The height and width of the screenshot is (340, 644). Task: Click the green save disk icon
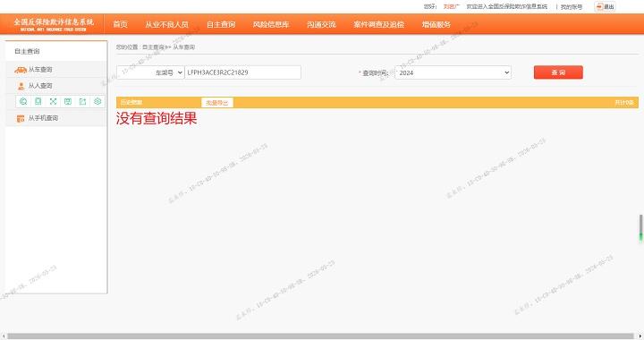click(x=68, y=101)
